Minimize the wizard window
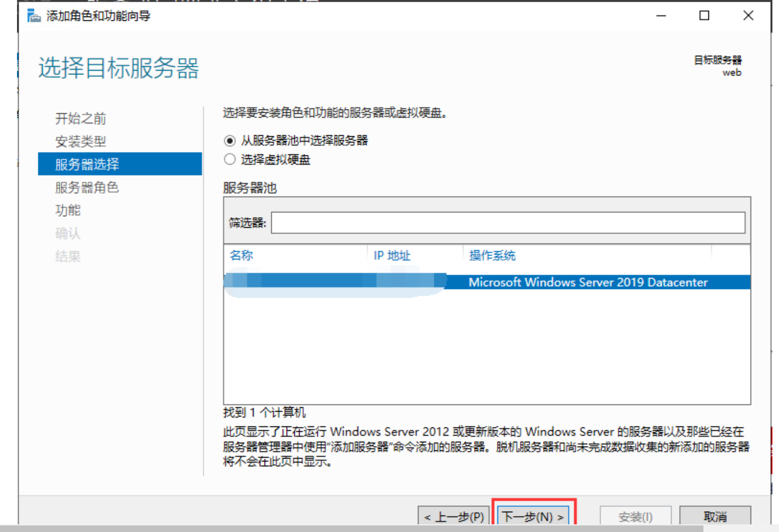Image resolution: width=779 pixels, height=532 pixels. pos(661,16)
